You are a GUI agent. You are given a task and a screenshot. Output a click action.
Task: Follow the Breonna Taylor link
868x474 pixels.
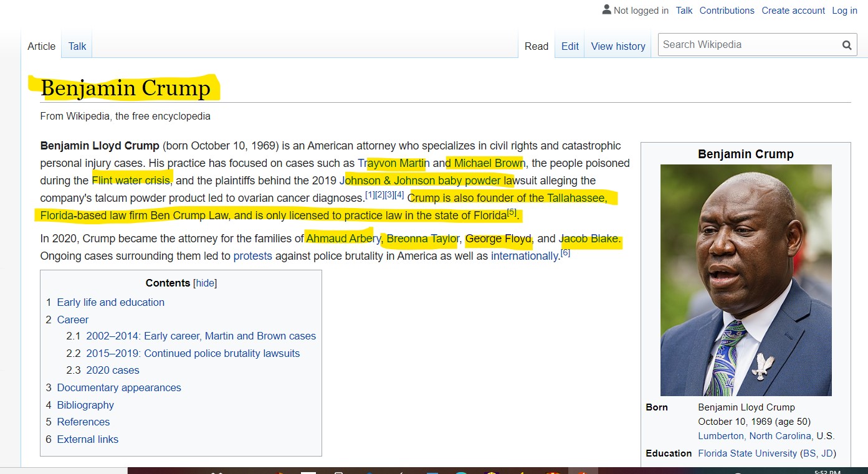point(423,239)
